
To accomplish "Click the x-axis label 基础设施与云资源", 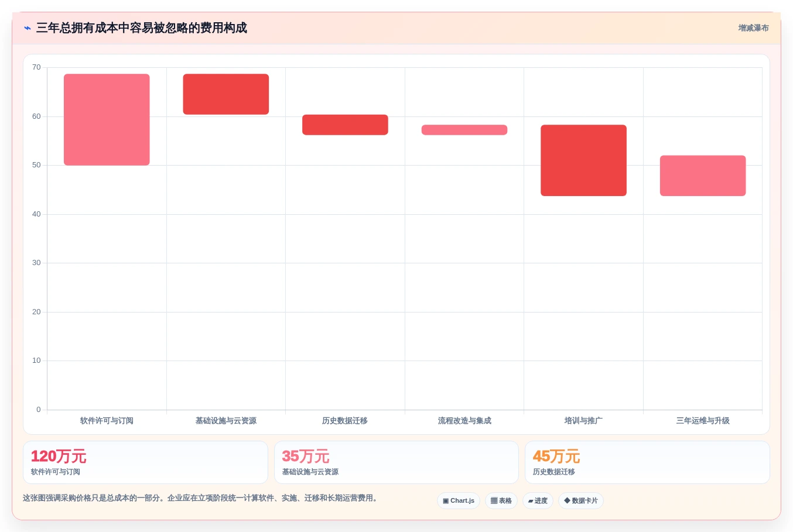I will [x=226, y=421].
